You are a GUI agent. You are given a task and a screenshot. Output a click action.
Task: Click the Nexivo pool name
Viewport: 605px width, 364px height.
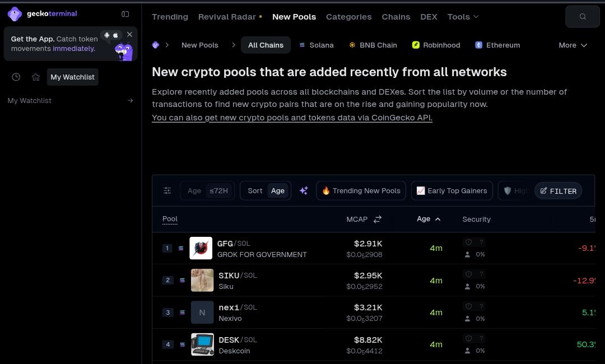coord(230,319)
